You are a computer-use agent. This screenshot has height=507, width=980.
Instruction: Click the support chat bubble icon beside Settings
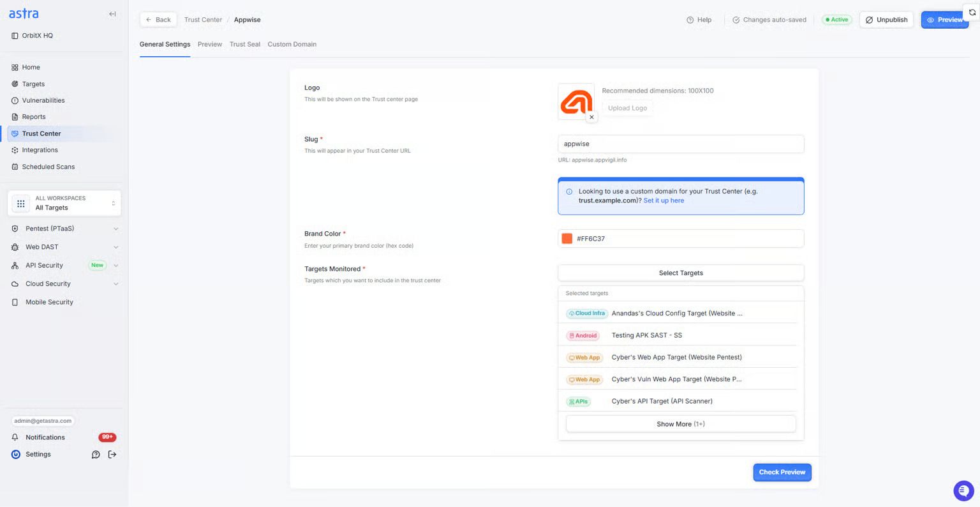[96, 455]
